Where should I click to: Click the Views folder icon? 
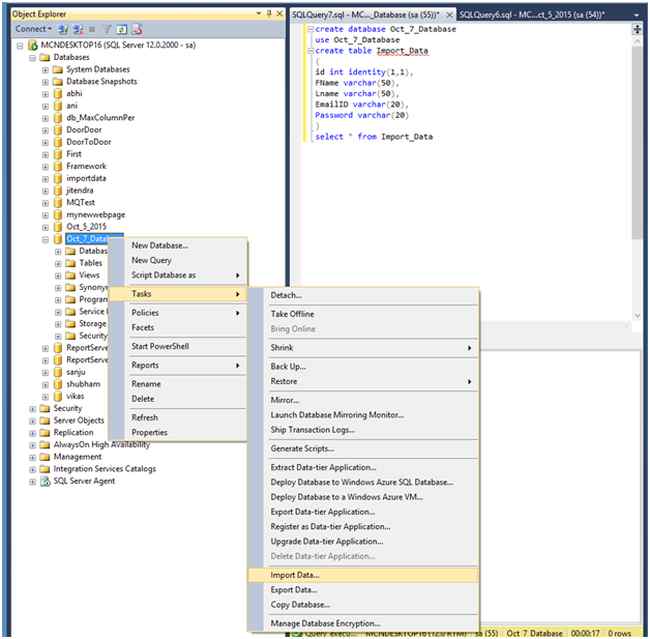click(x=70, y=275)
